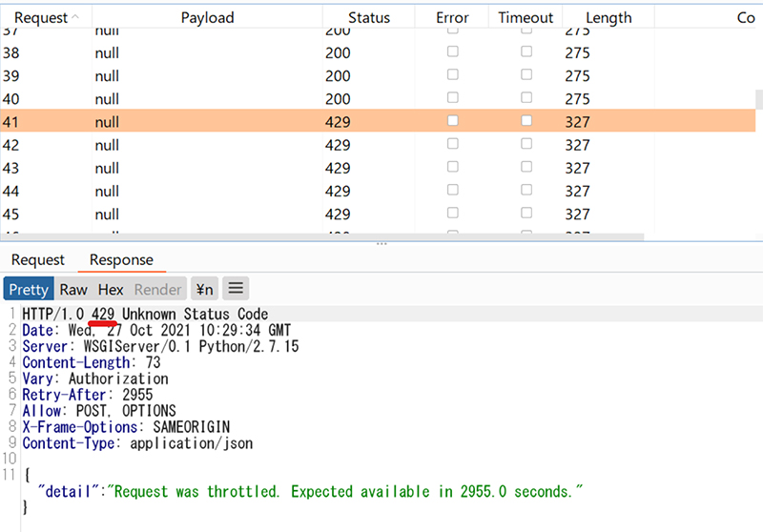
Task: Select the Raw view
Action: (73, 289)
